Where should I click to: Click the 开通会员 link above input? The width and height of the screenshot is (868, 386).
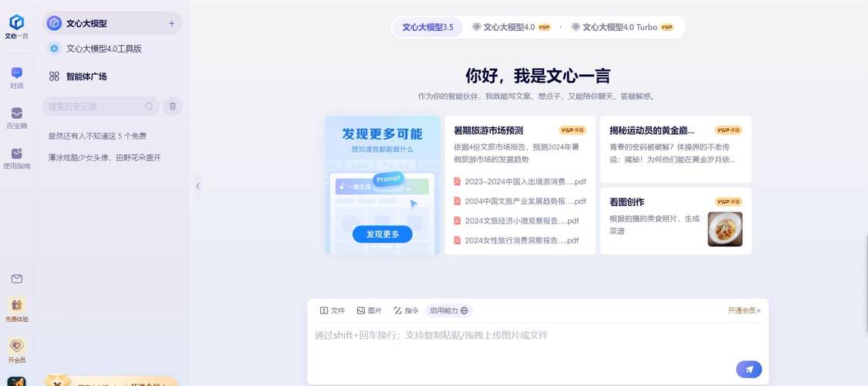741,310
